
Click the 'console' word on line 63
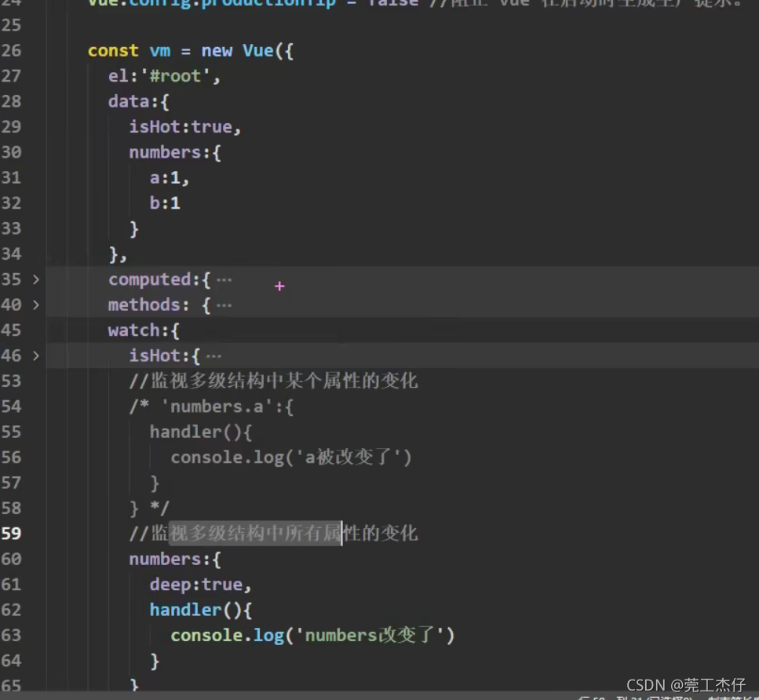[x=206, y=635]
